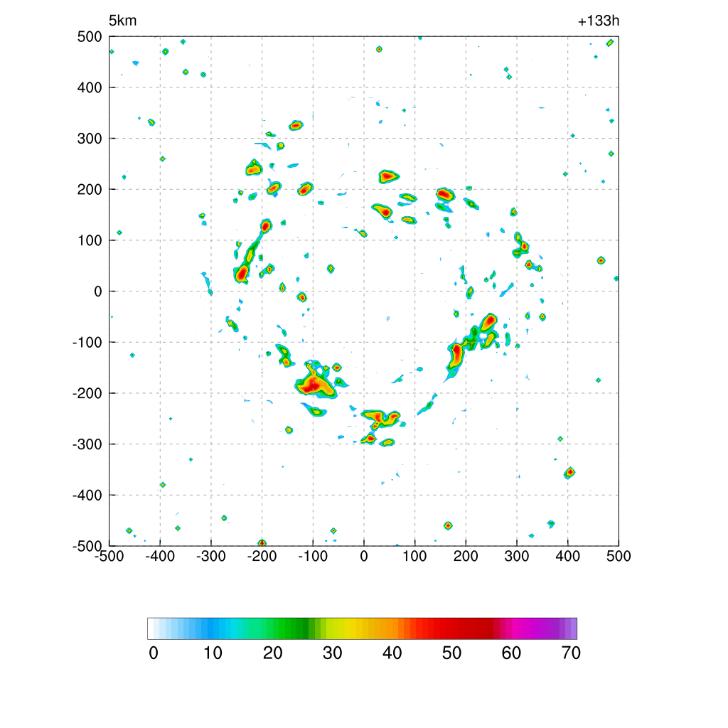Select y-axis tick label "-400"

coord(87,496)
